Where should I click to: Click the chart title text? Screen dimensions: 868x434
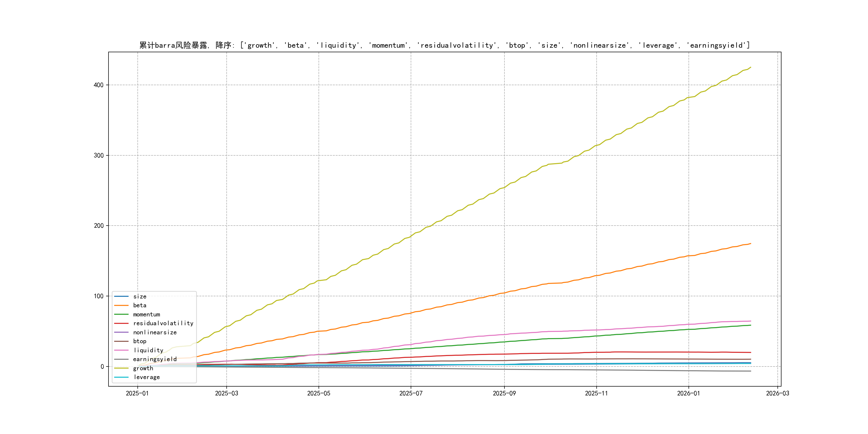click(444, 45)
